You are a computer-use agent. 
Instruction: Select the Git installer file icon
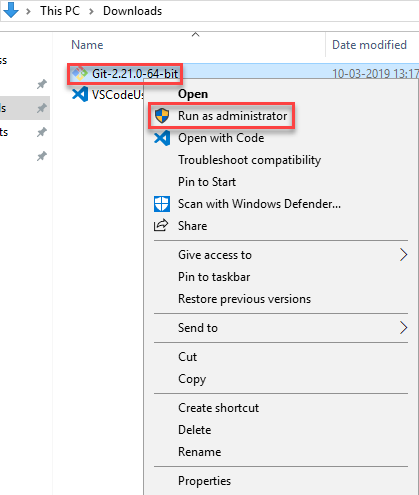coord(80,73)
